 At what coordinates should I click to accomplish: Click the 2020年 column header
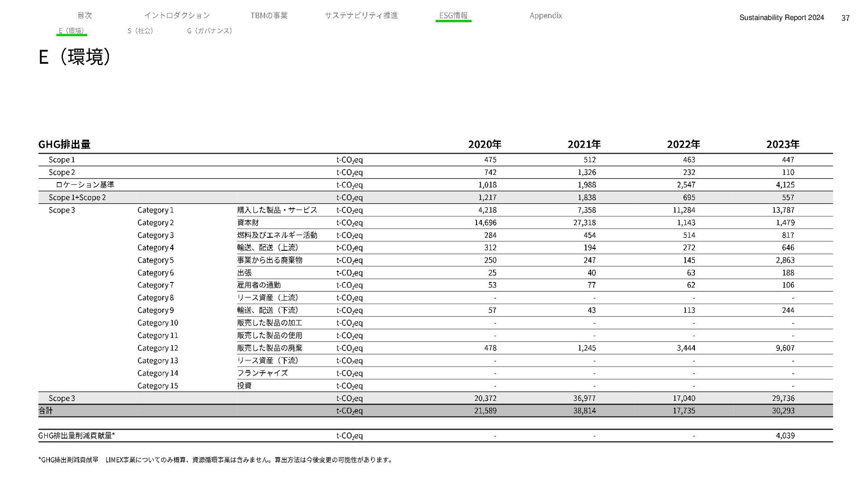[485, 144]
